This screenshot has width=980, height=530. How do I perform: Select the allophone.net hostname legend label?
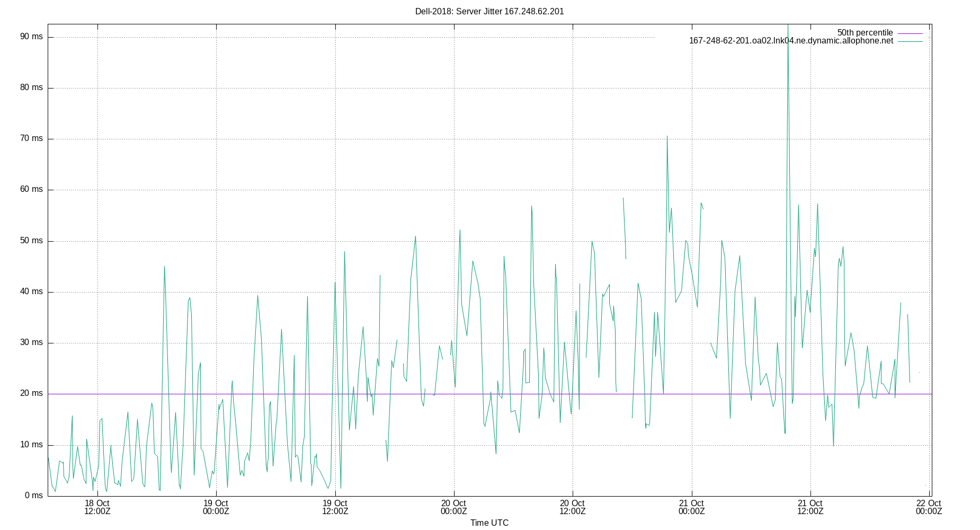click(x=791, y=41)
